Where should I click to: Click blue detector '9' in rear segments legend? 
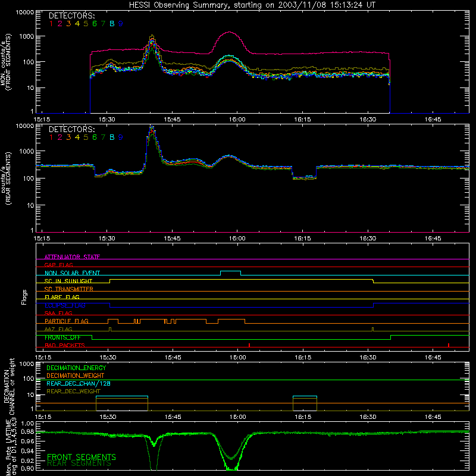[121, 137]
